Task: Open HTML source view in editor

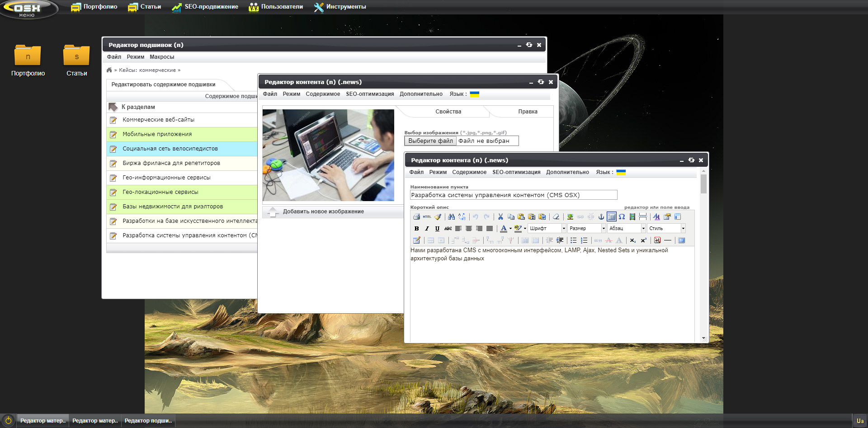Action: pos(427,217)
